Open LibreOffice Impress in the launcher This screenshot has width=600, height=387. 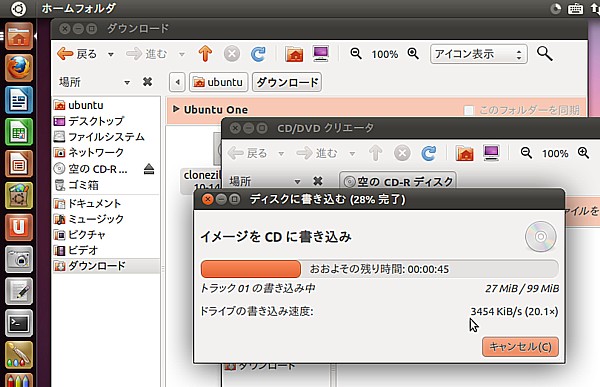(x=19, y=164)
